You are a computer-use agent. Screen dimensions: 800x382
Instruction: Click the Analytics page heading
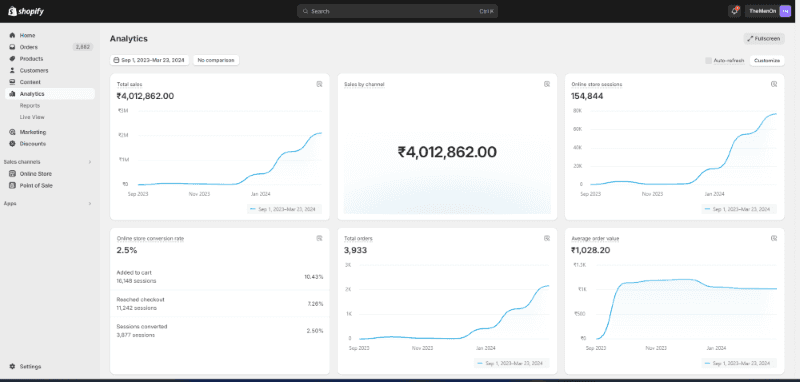pos(129,39)
